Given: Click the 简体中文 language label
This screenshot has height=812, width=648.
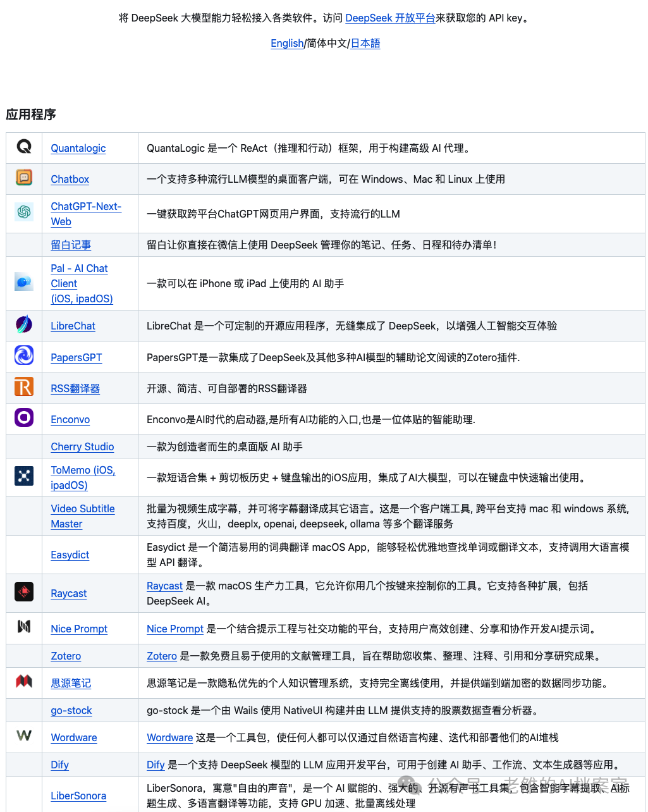Looking at the screenshot, I should pos(327,43).
